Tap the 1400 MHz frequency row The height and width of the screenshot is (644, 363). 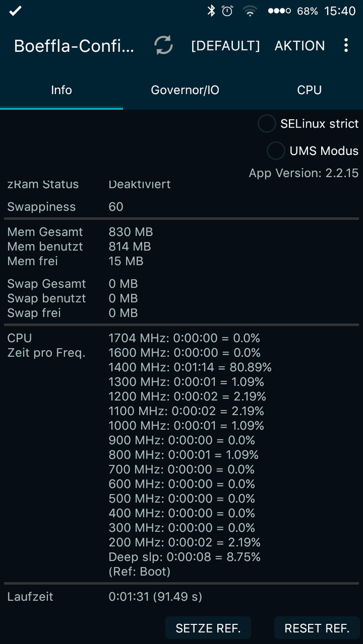point(190,367)
